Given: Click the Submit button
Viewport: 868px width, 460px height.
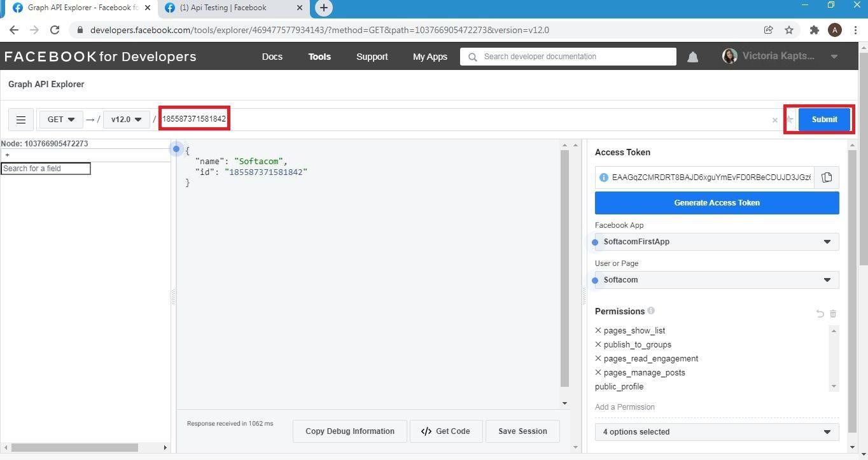Looking at the screenshot, I should click(x=824, y=120).
